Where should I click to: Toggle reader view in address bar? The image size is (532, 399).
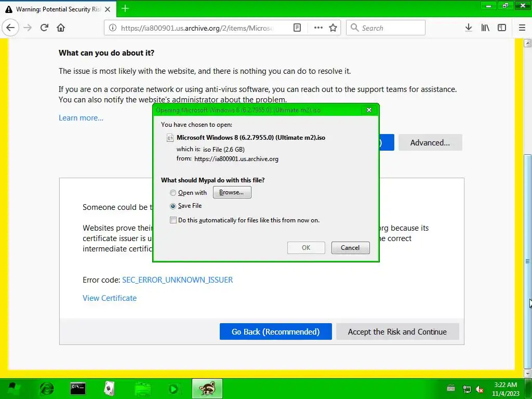[297, 28]
